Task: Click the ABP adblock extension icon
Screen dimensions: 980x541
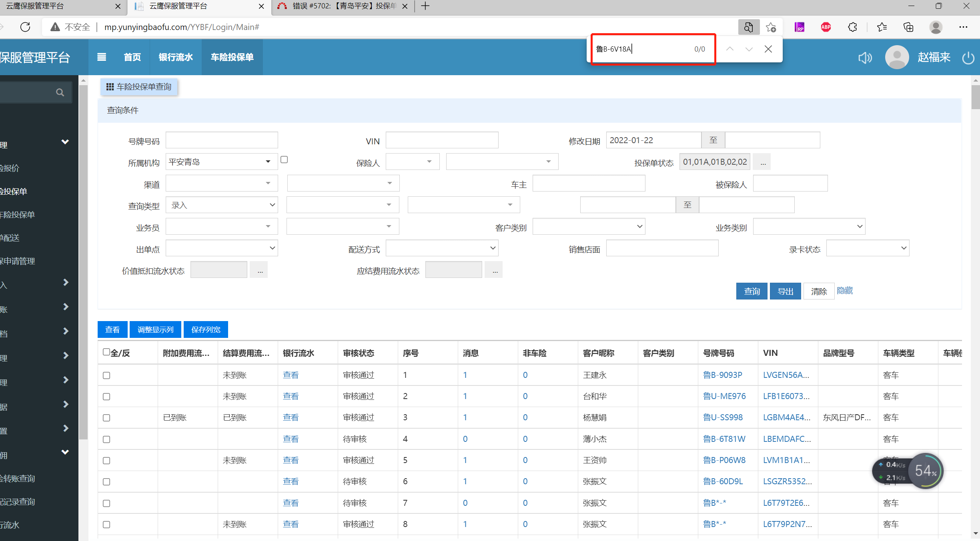Action: pos(826,27)
